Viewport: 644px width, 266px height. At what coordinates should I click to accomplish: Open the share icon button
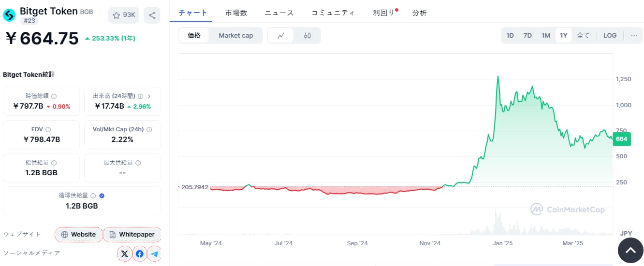[152, 15]
